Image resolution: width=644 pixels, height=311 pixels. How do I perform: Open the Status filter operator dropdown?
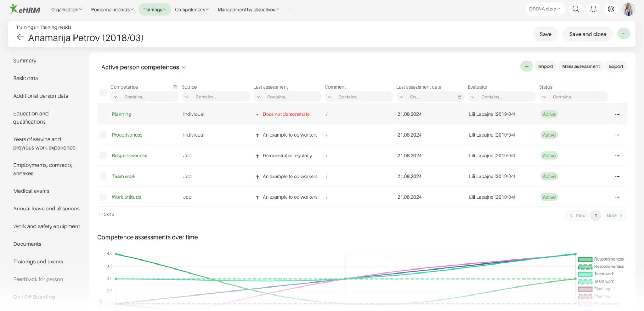coord(544,97)
